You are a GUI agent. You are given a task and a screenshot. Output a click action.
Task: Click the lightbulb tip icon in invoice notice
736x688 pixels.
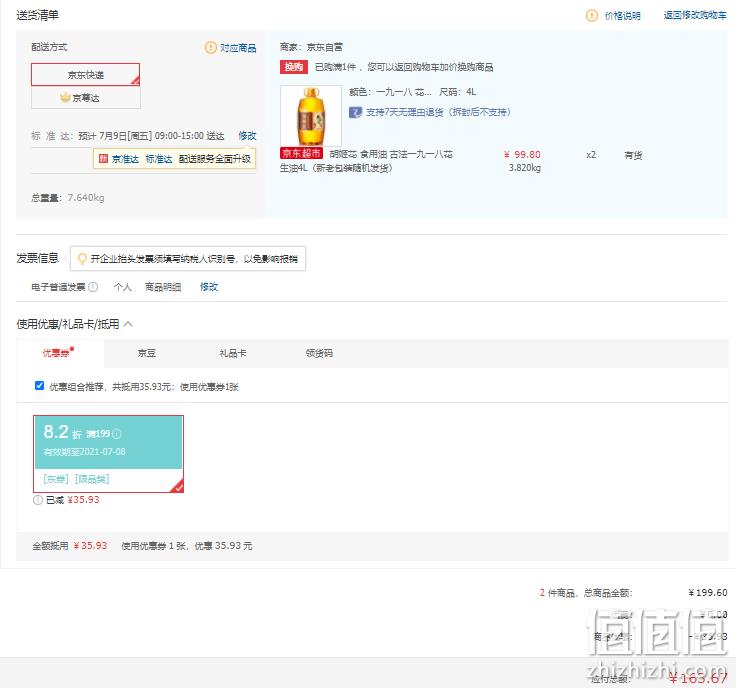[82, 259]
